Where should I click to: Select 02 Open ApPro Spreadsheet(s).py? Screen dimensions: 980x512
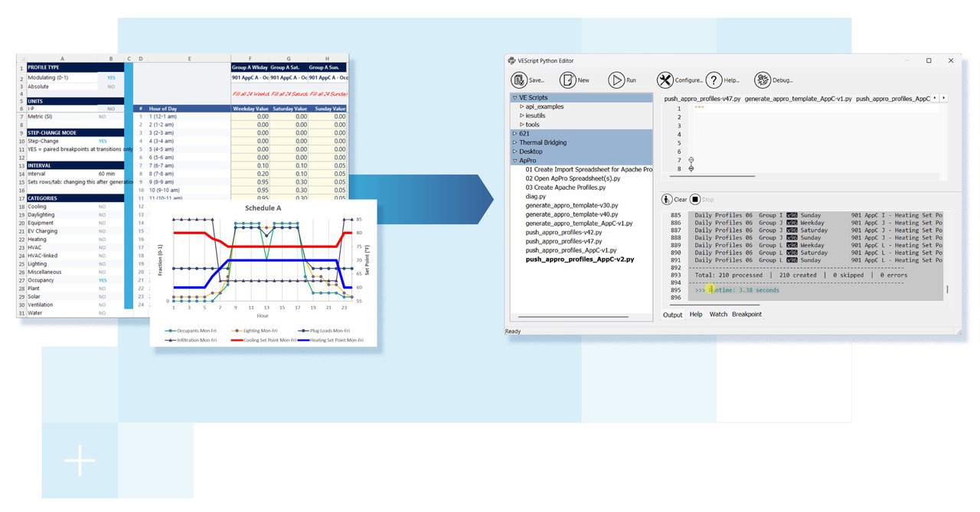tap(573, 178)
